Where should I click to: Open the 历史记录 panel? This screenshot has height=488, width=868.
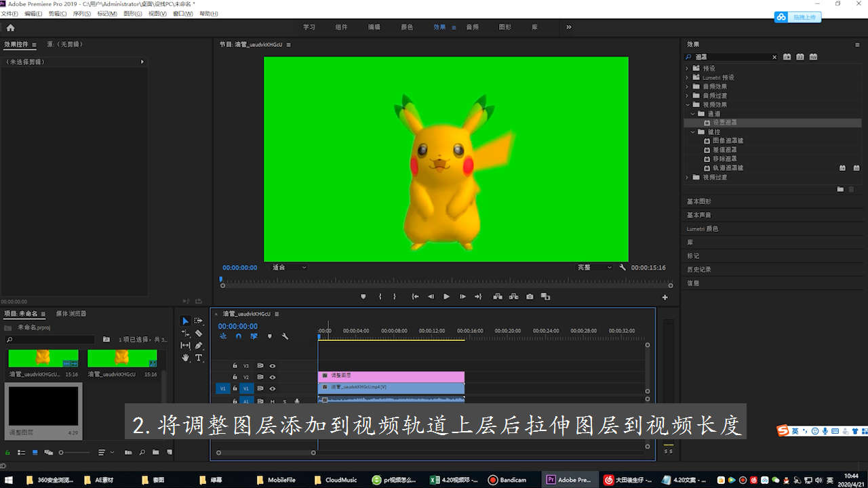[x=699, y=269]
